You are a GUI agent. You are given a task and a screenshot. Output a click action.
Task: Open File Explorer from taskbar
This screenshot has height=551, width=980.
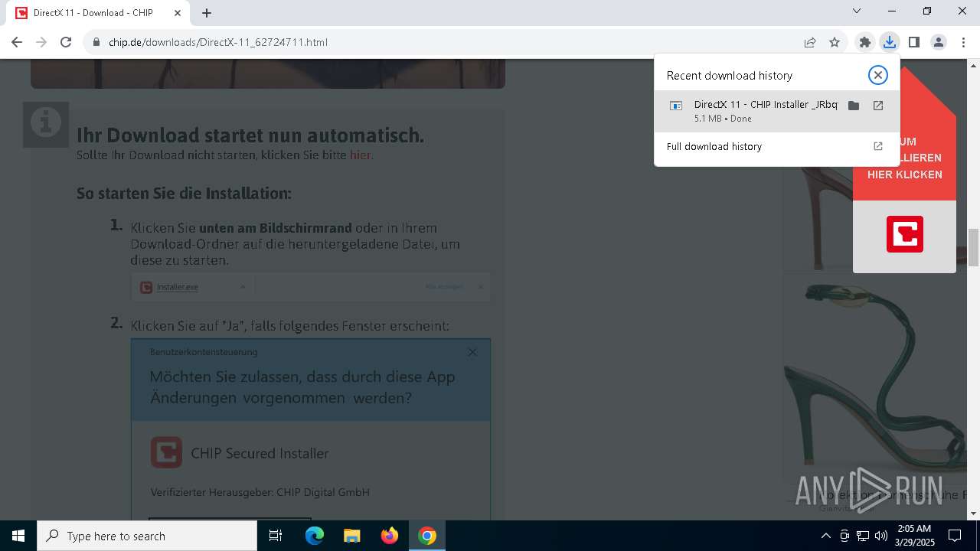351,536
